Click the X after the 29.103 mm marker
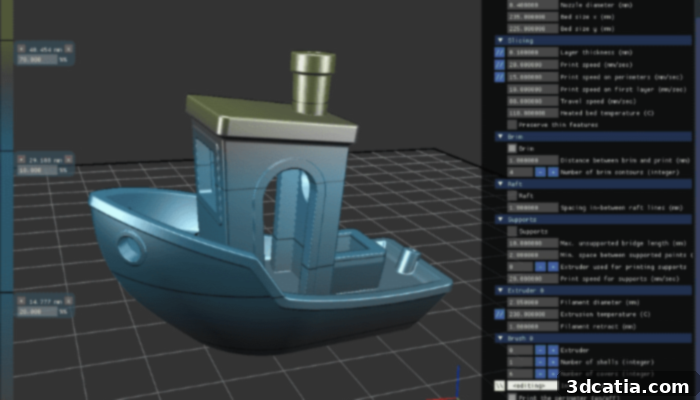 [x=68, y=159]
